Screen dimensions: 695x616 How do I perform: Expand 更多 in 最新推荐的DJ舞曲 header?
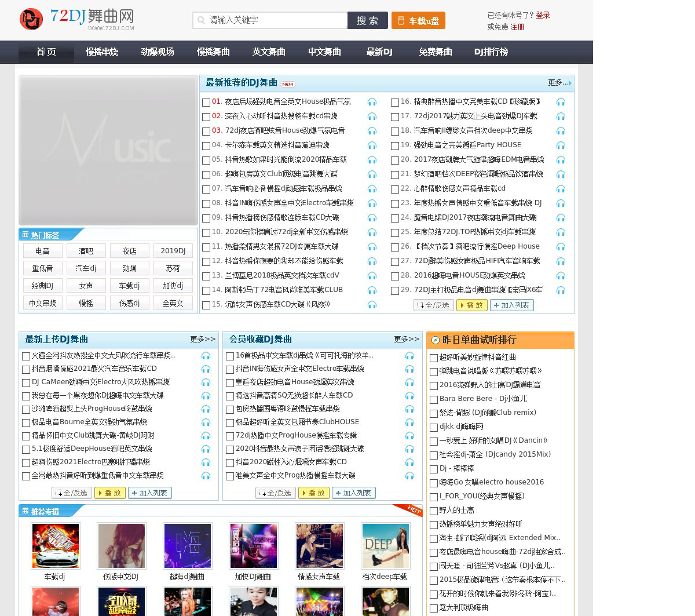[559, 83]
